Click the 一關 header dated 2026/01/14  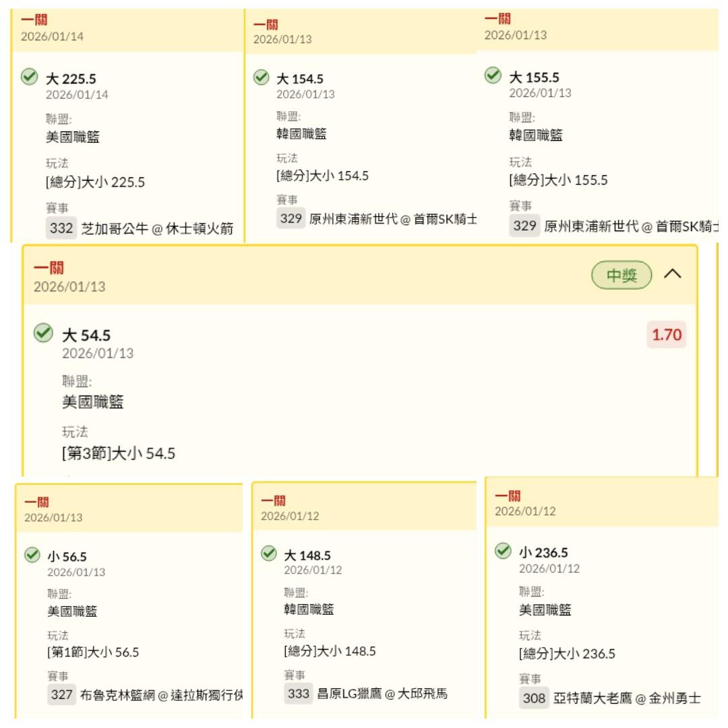(40, 20)
